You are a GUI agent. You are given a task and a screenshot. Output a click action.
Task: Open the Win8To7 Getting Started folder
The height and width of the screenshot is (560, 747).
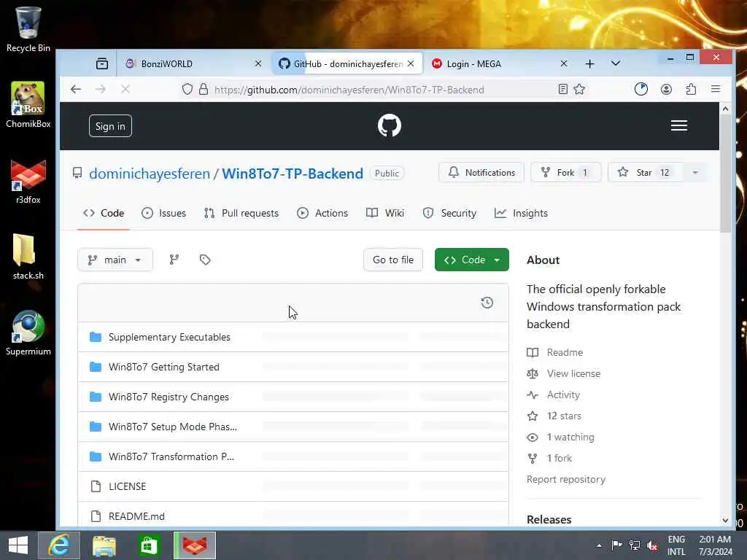point(164,367)
